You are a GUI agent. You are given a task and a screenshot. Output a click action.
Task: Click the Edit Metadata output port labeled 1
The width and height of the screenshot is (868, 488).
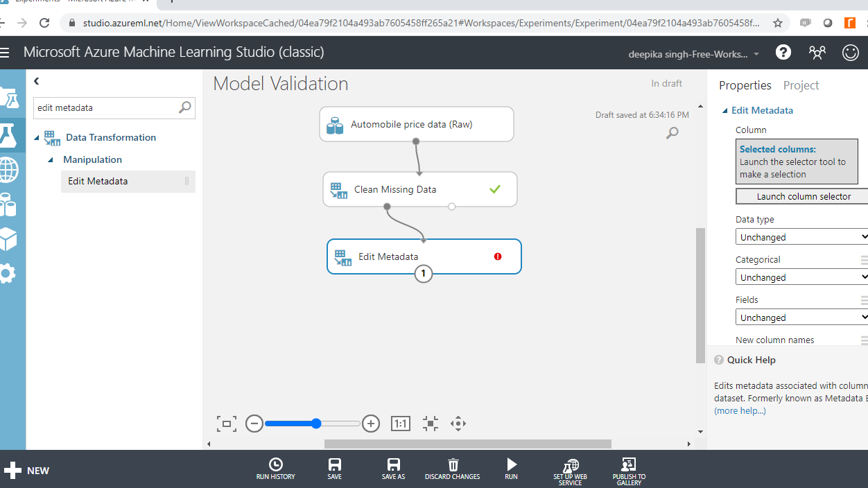point(424,274)
